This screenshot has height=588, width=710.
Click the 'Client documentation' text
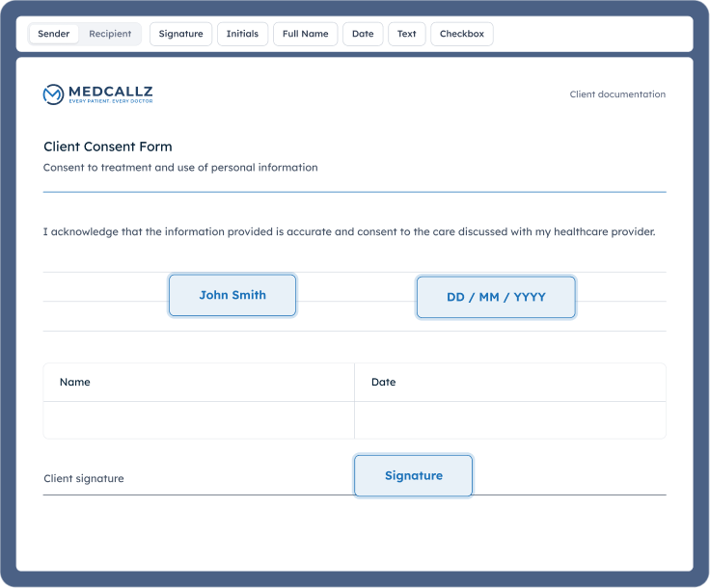617,94
